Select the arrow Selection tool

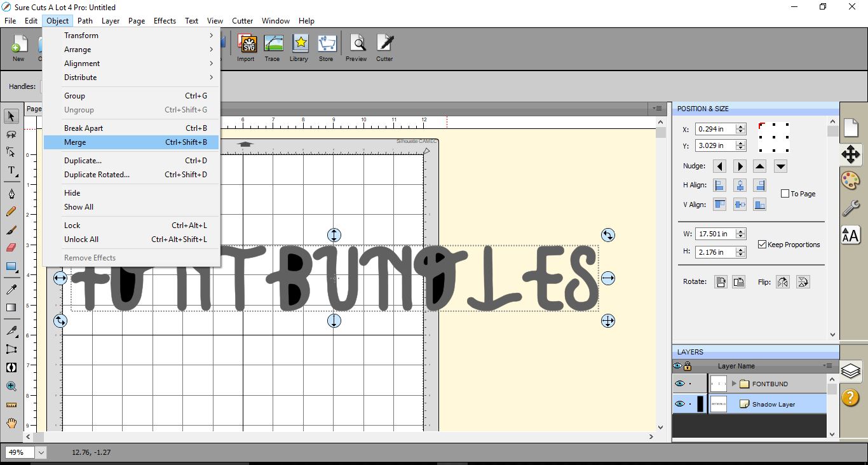tap(11, 116)
